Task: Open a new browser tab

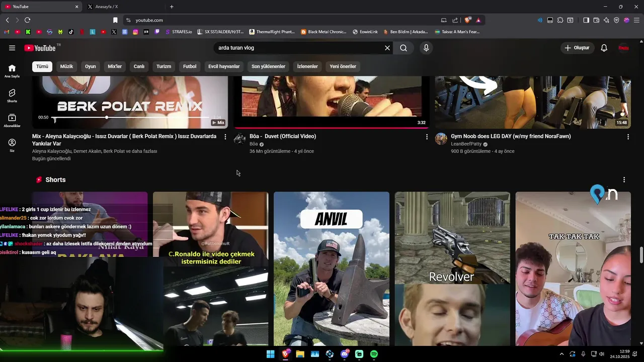Action: [172, 7]
